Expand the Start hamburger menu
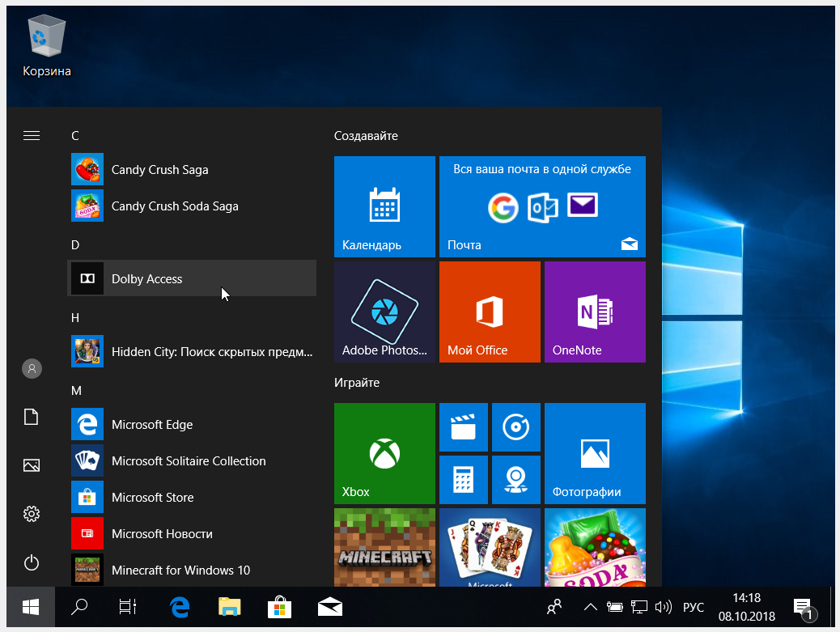The image size is (840, 632). [x=32, y=136]
